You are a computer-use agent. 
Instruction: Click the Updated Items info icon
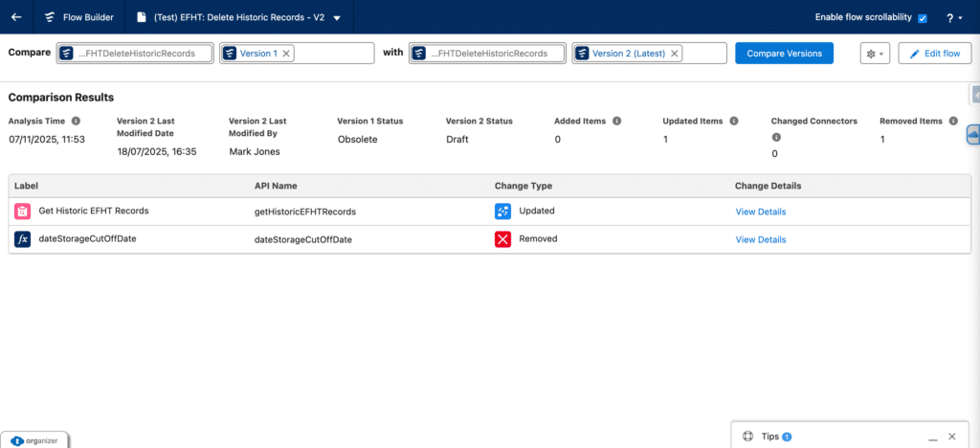(733, 121)
